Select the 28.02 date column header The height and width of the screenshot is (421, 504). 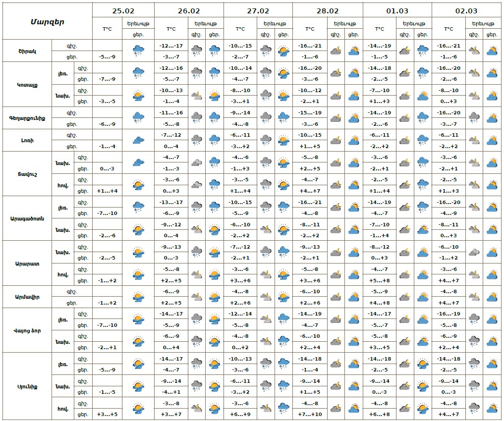click(328, 10)
